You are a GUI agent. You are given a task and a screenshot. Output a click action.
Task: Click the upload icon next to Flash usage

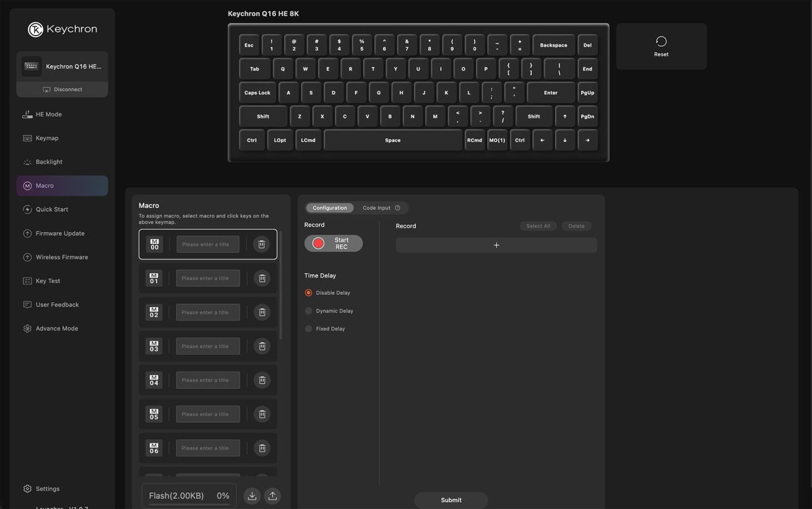click(272, 496)
